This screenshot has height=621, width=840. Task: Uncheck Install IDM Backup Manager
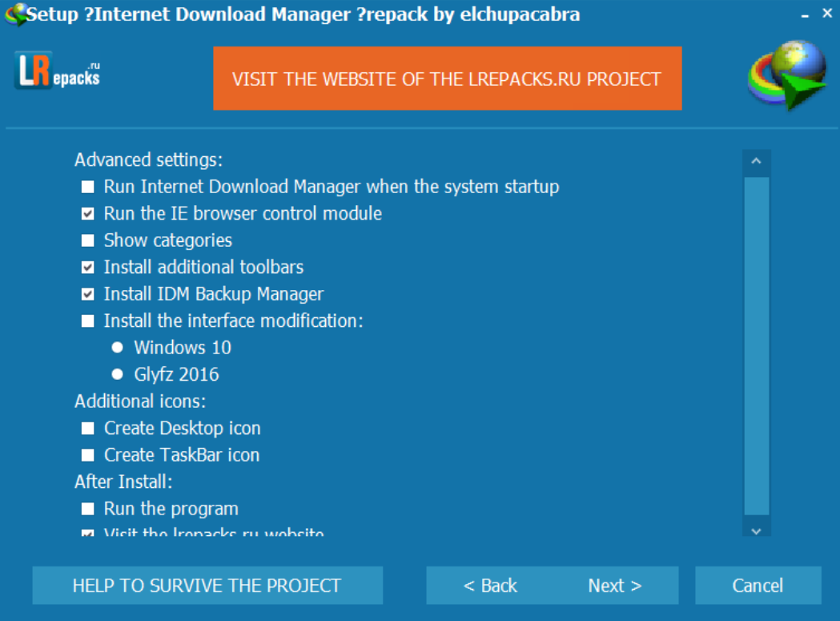coord(88,294)
